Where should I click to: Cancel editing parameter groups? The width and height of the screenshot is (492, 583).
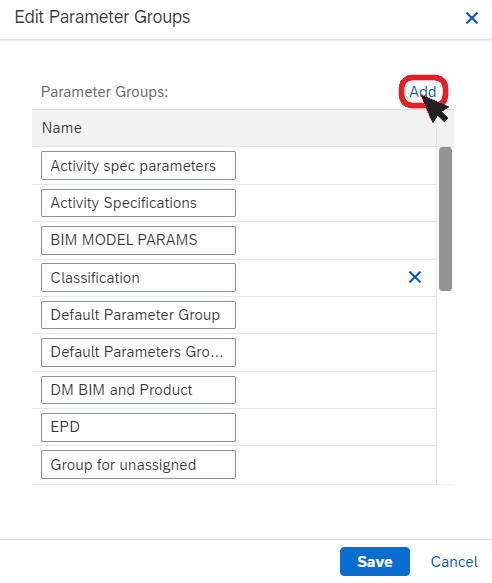[454, 561]
